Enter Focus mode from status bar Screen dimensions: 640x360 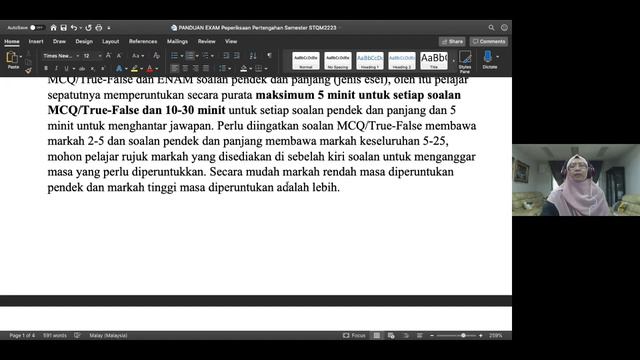(354, 336)
